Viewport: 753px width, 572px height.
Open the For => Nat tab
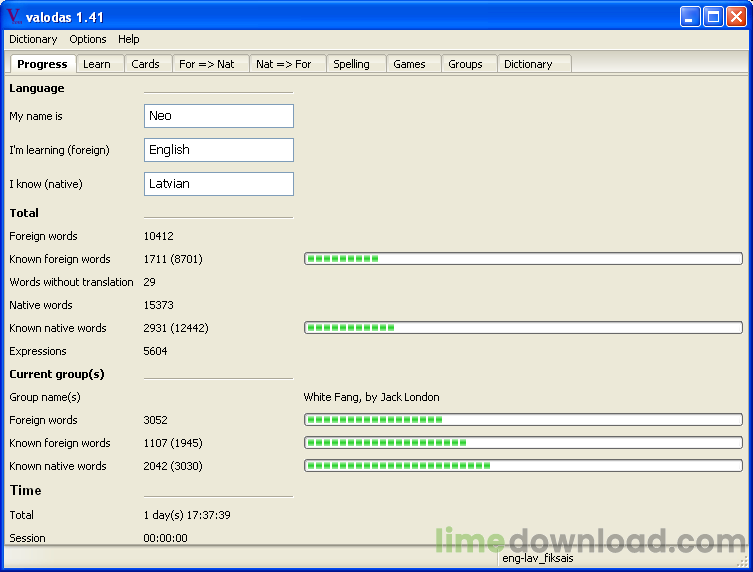[x=207, y=64]
